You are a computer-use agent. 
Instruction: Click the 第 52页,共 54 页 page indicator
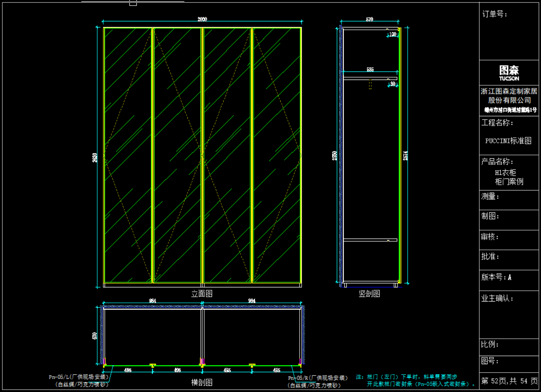[510, 381]
